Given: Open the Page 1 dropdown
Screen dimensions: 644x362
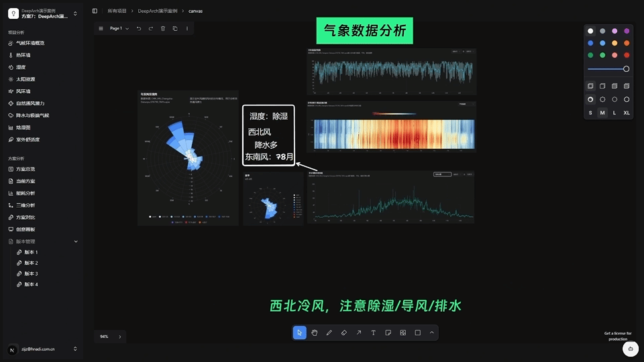Looking at the screenshot, I should (119, 29).
